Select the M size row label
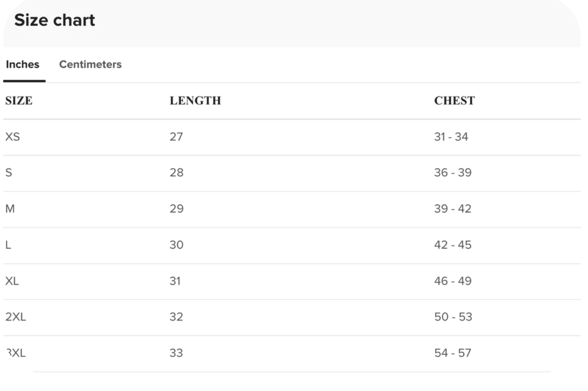588x391 pixels. [10, 208]
